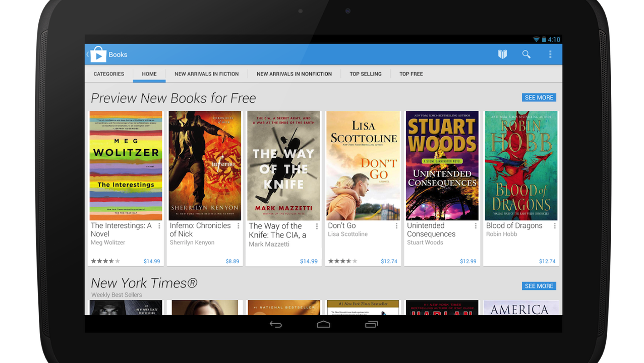Tap the star rating for The Interestings
644x363 pixels.
tap(105, 261)
